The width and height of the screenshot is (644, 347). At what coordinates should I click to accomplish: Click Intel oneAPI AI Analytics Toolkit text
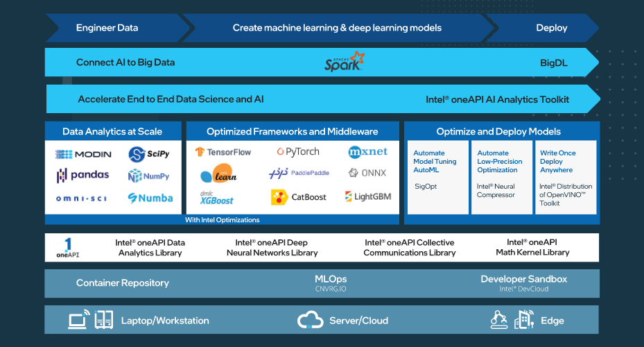pos(497,99)
